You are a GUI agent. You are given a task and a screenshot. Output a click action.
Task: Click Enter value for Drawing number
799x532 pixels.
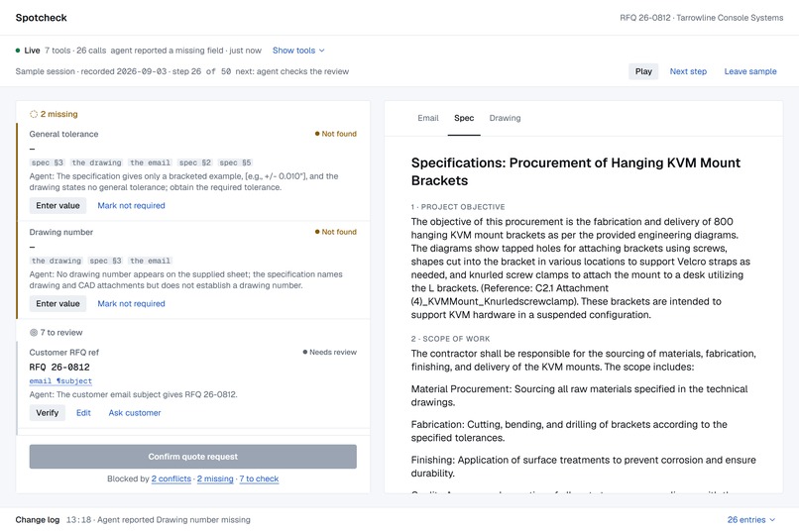click(x=58, y=303)
